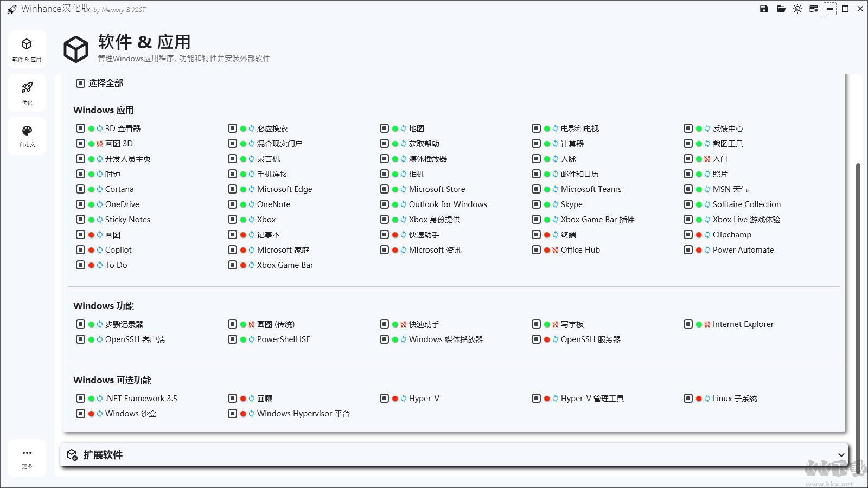Click the heart card donate icon
The width and height of the screenshot is (868, 488).
coord(814,9)
